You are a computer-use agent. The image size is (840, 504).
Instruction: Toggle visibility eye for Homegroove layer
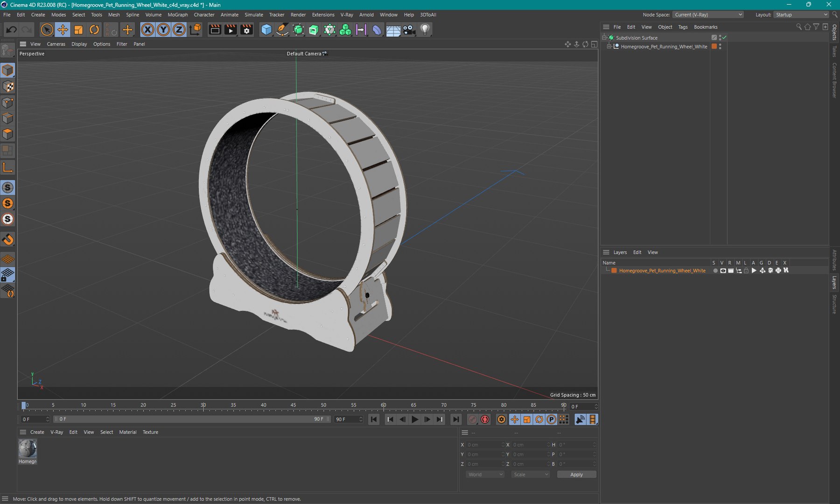pos(723,271)
